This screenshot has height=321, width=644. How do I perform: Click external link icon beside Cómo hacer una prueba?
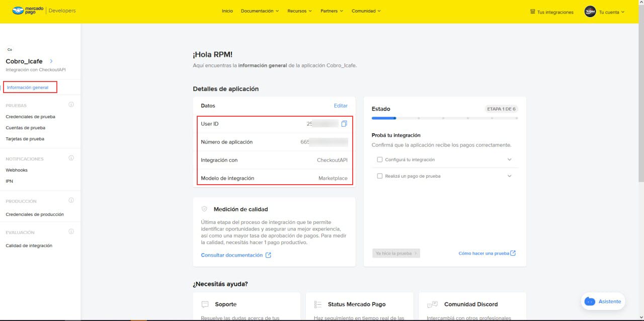click(x=513, y=253)
